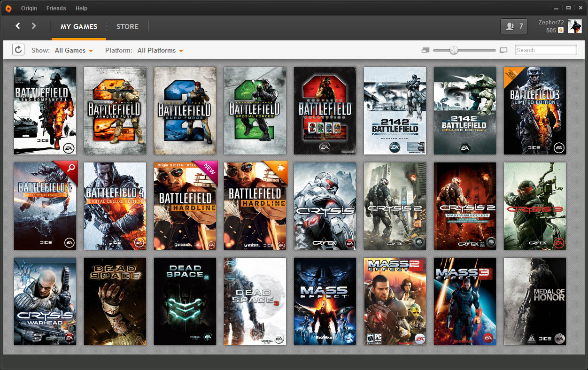Image resolution: width=588 pixels, height=370 pixels.
Task: Click the Zepher72 username
Action: coord(551,23)
